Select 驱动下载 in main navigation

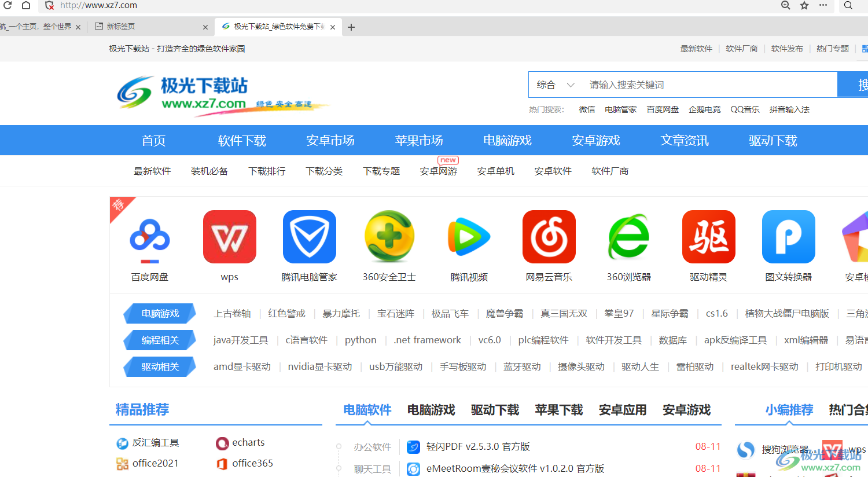[x=773, y=141]
